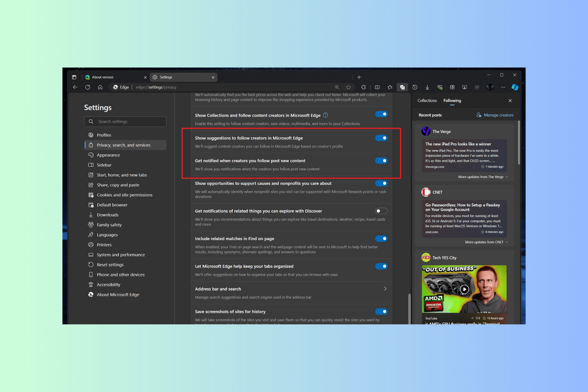This screenshot has width=588, height=392.
Task: Open the Extensions puzzle icon
Action: click(x=364, y=87)
